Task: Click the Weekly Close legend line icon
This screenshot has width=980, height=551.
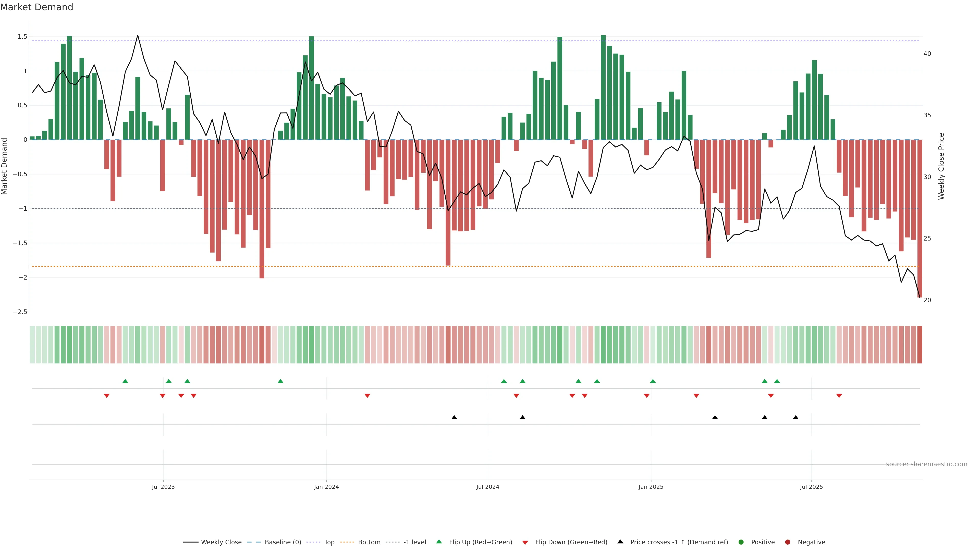Action: point(191,542)
